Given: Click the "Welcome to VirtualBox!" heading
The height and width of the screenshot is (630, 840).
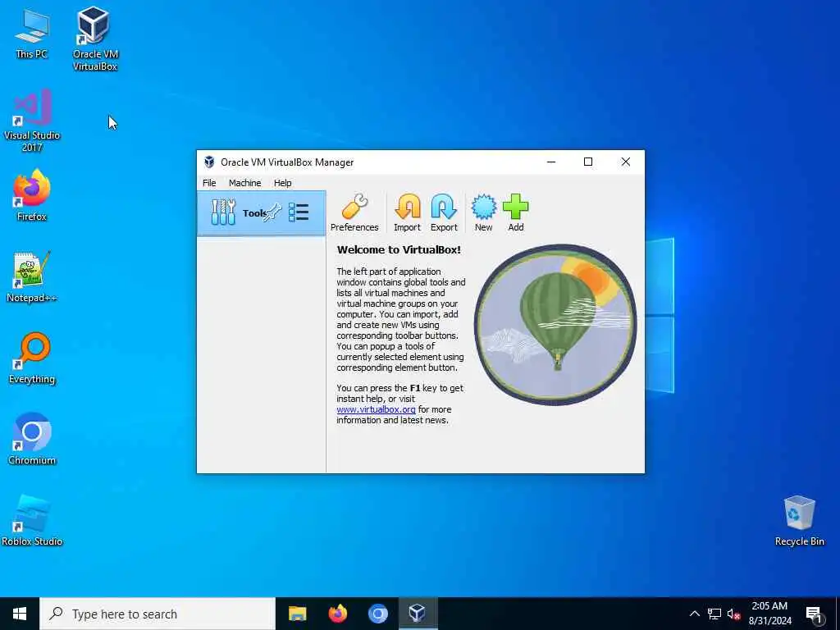Looking at the screenshot, I should tap(399, 249).
